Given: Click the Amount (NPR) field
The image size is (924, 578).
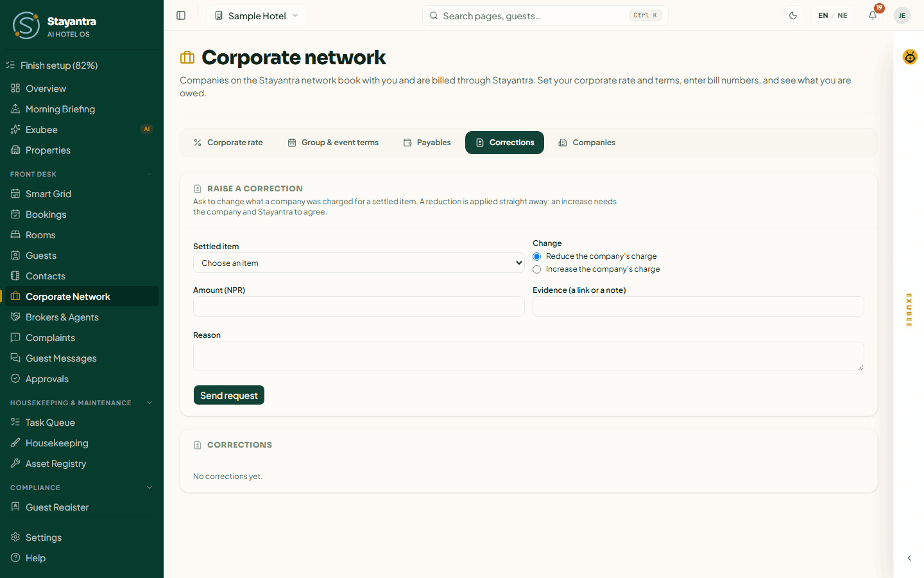Looking at the screenshot, I should tap(359, 306).
